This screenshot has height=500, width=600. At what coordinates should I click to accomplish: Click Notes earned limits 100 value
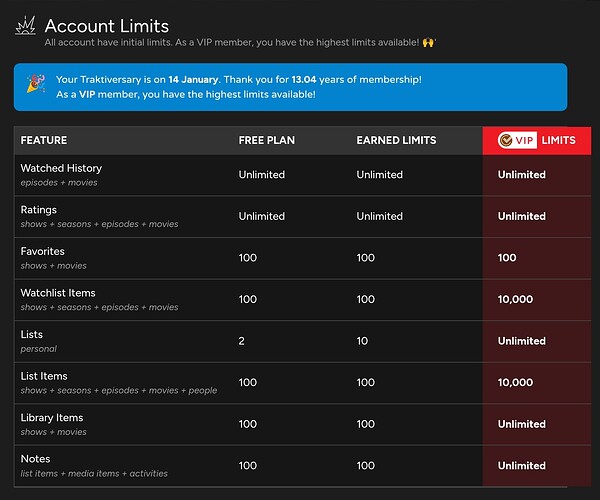click(366, 466)
